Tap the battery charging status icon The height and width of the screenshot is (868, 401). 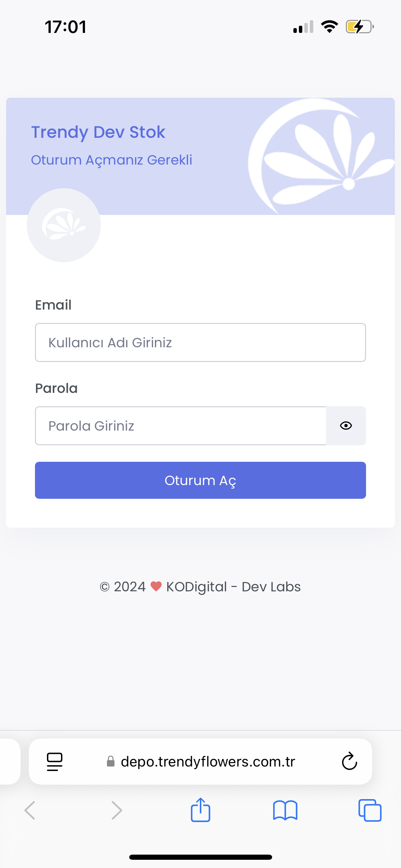pos(359,27)
